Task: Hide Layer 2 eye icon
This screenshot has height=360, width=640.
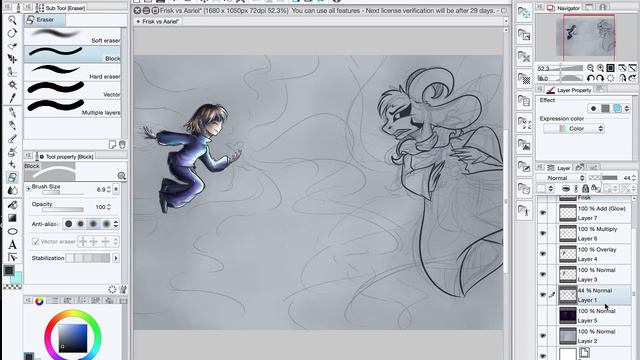Action: coord(542,336)
